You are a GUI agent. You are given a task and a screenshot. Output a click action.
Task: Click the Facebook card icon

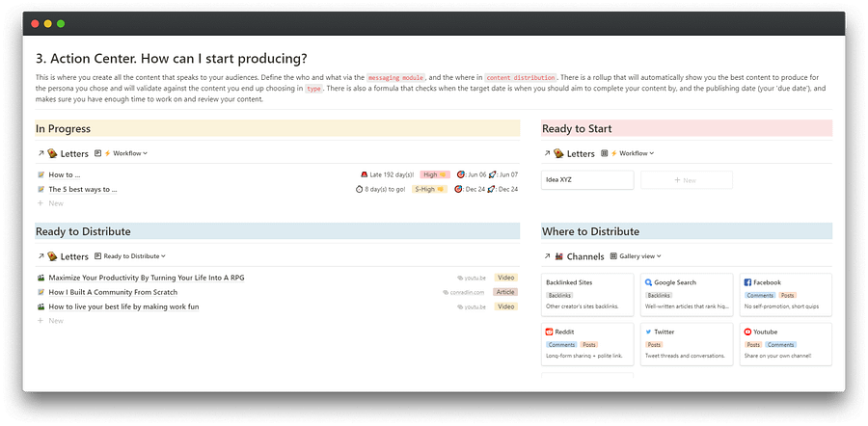pos(747,282)
